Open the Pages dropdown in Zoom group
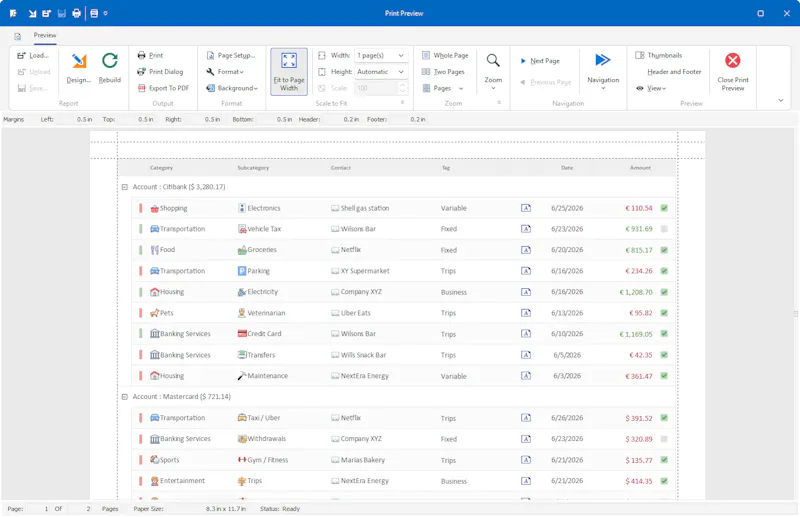The image size is (800, 517). click(x=442, y=88)
